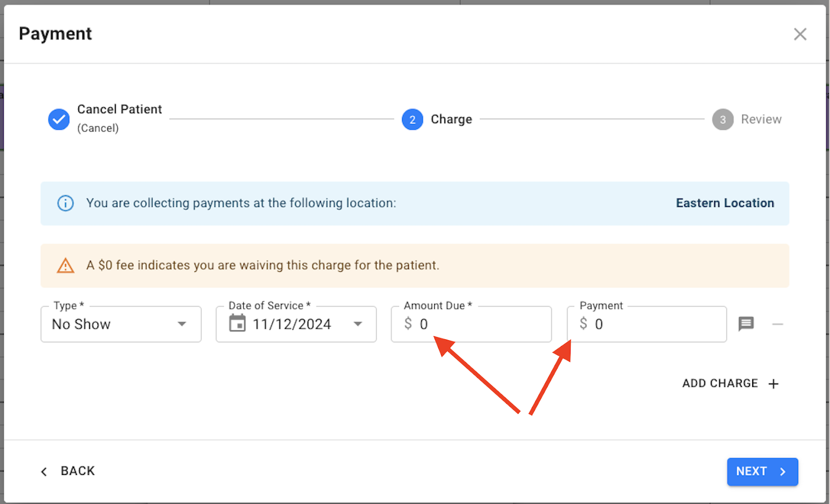Click the warning triangle icon
830x504 pixels.
pyautogui.click(x=65, y=265)
